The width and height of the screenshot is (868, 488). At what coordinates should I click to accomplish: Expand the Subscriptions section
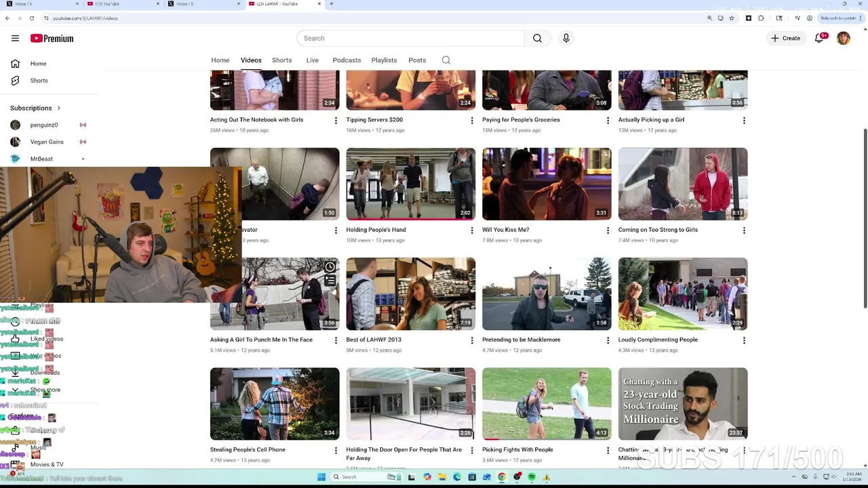pyautogui.click(x=35, y=108)
